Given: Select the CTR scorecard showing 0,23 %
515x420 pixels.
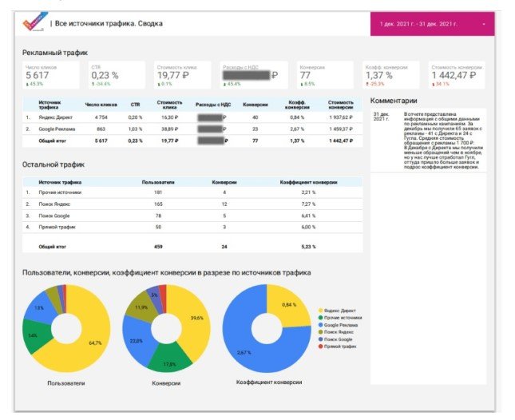Looking at the screenshot, I should point(117,75).
